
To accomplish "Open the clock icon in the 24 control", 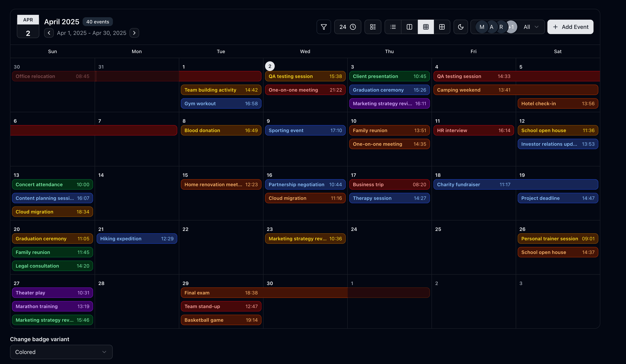I will click(x=353, y=27).
